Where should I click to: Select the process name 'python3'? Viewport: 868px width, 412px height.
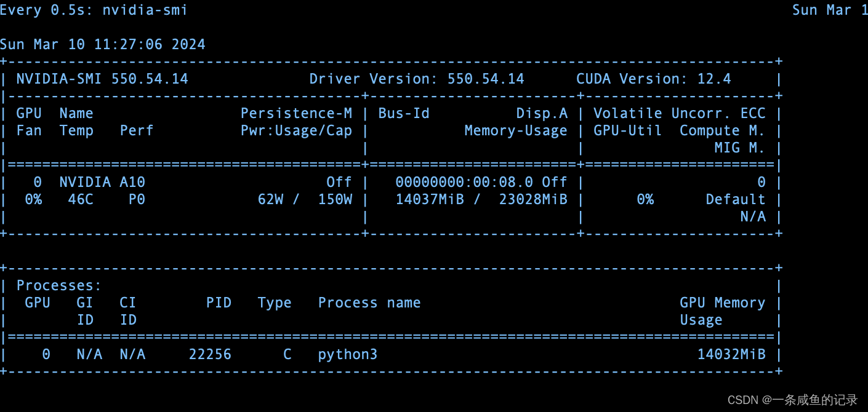coord(348,354)
